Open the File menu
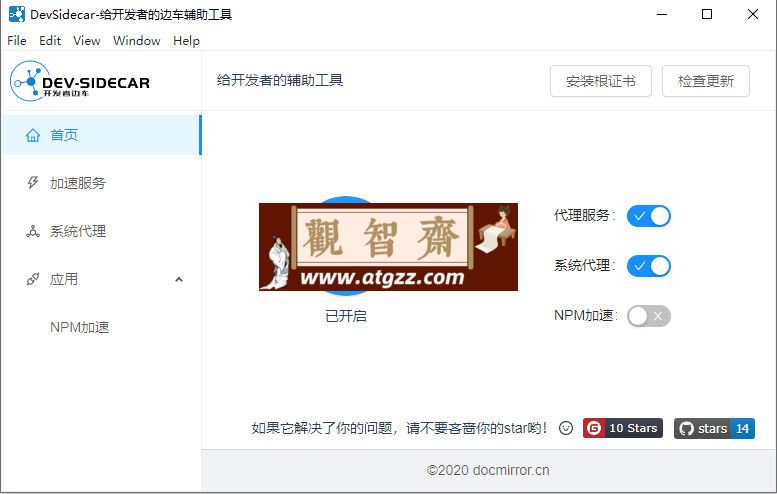777x494 pixels. pos(17,41)
